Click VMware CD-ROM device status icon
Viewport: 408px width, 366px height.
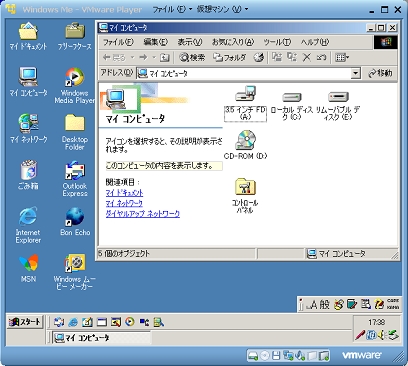(x=265, y=356)
